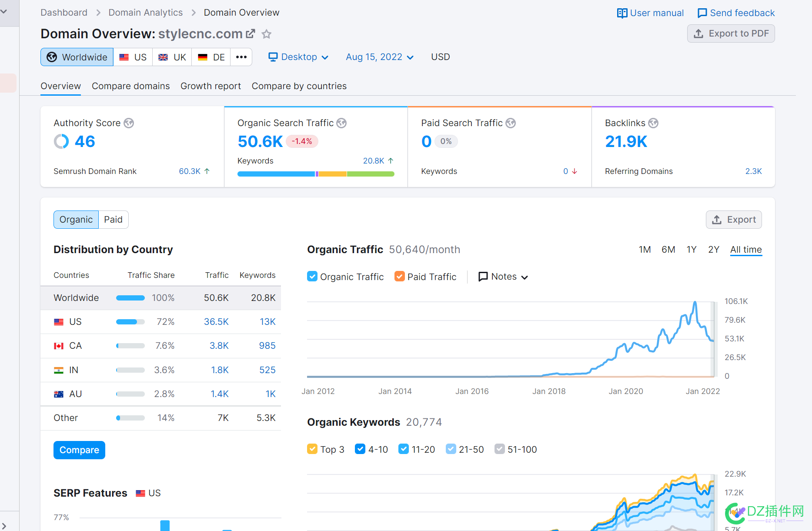Uncheck the 11-20 keywords checkbox
The image size is (812, 531).
tap(404, 449)
